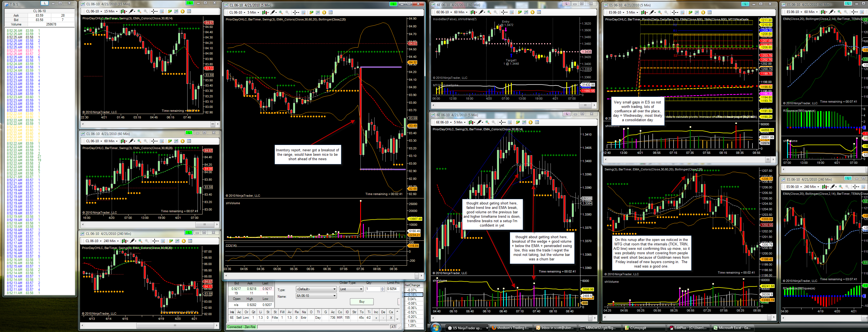868x332 pixels.
Task: Zoom in on the CL 240 Min chart
Action: pyautogui.click(x=140, y=241)
